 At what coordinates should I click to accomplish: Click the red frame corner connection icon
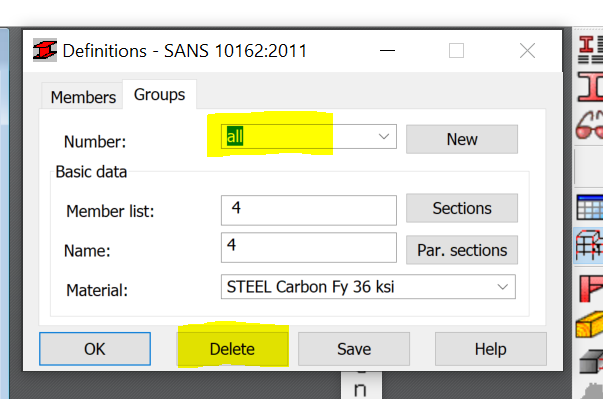pyautogui.click(x=591, y=289)
